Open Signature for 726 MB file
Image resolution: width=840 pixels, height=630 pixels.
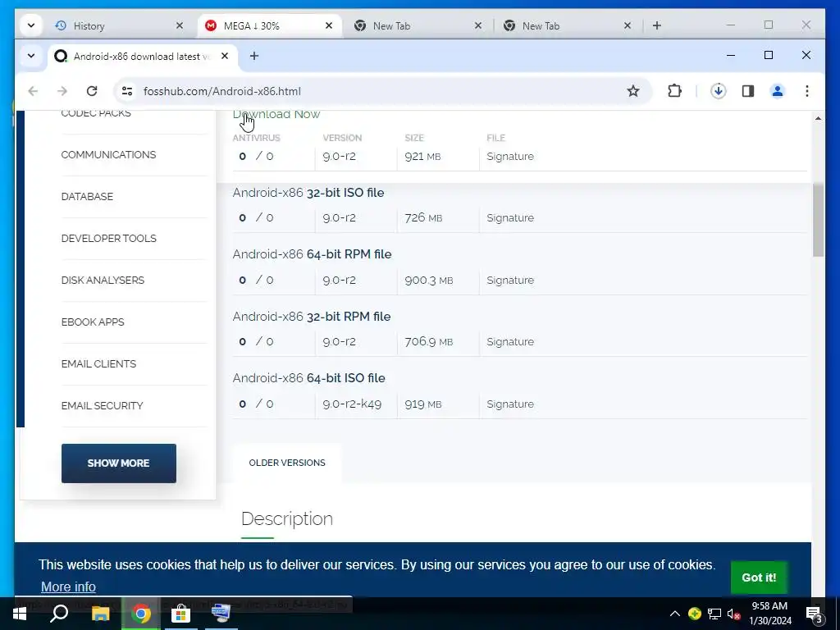(510, 218)
